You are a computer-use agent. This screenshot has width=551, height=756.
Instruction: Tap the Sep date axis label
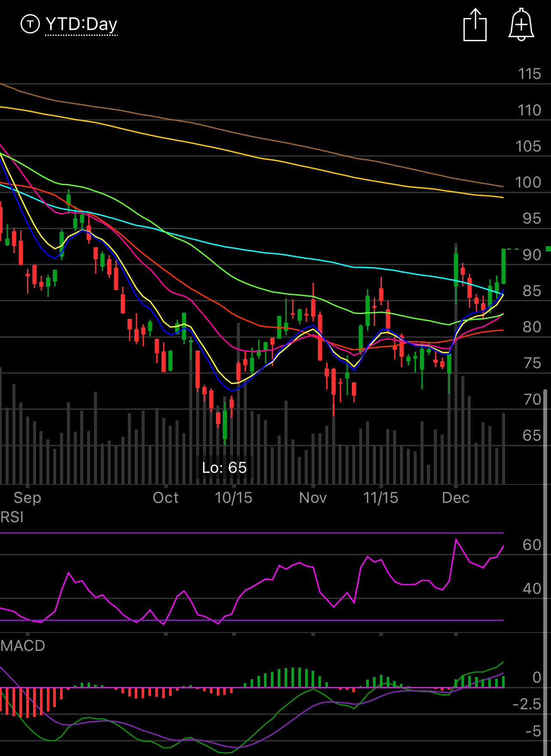[27, 498]
